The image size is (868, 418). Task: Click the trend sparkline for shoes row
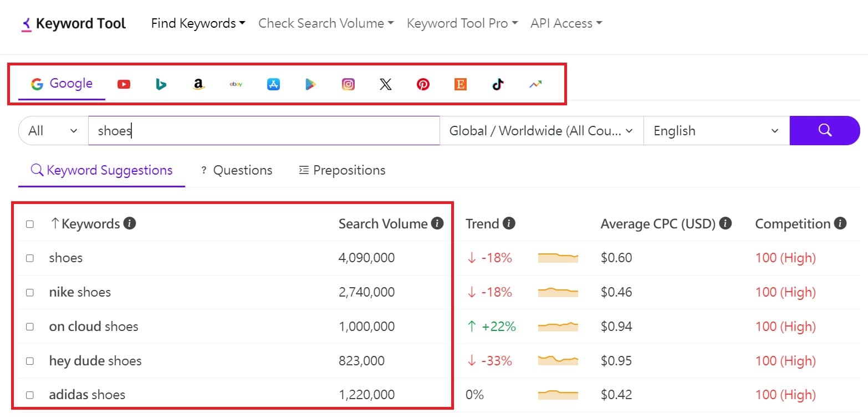pyautogui.click(x=558, y=258)
